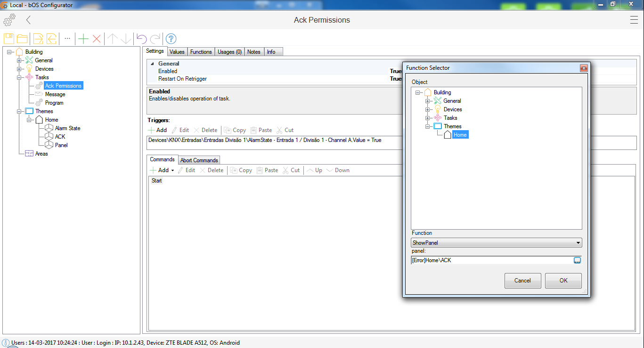Expand the General node in the left tree
This screenshot has height=348, width=644.
(19, 60)
